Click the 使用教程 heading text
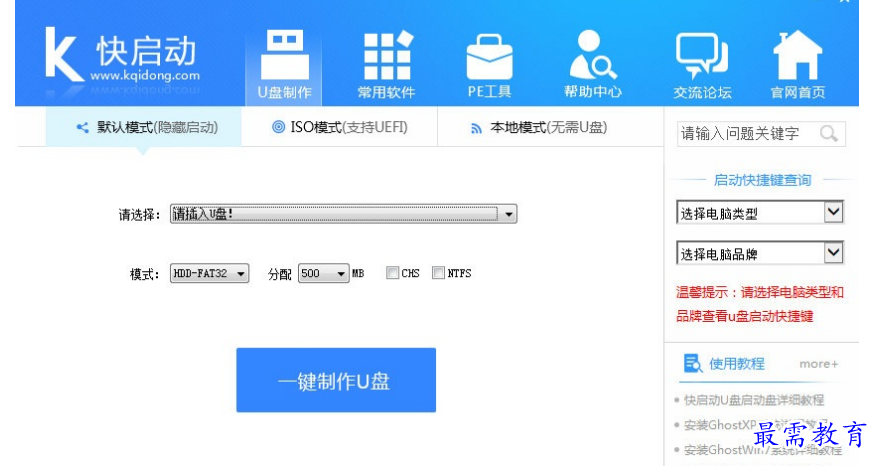The image size is (875, 466). tap(737, 364)
